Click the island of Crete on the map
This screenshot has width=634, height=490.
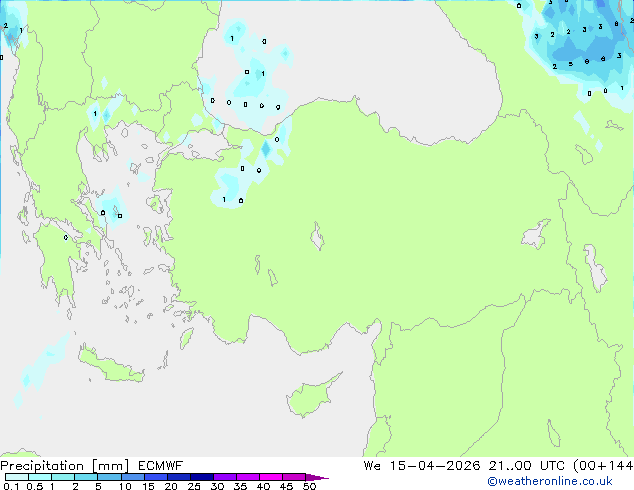point(111,366)
